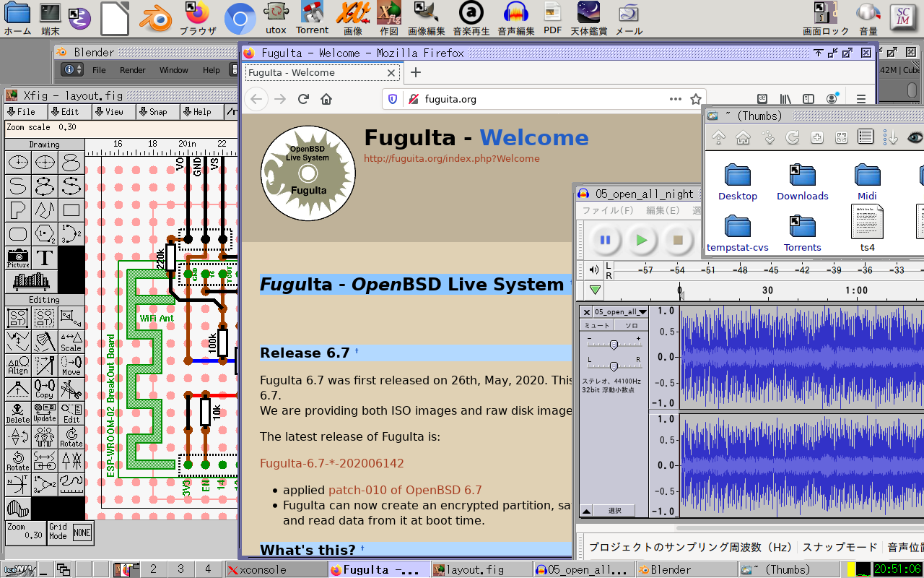924x578 pixels.
Task: Solo the audio track with ソロ button
Action: [631, 325]
